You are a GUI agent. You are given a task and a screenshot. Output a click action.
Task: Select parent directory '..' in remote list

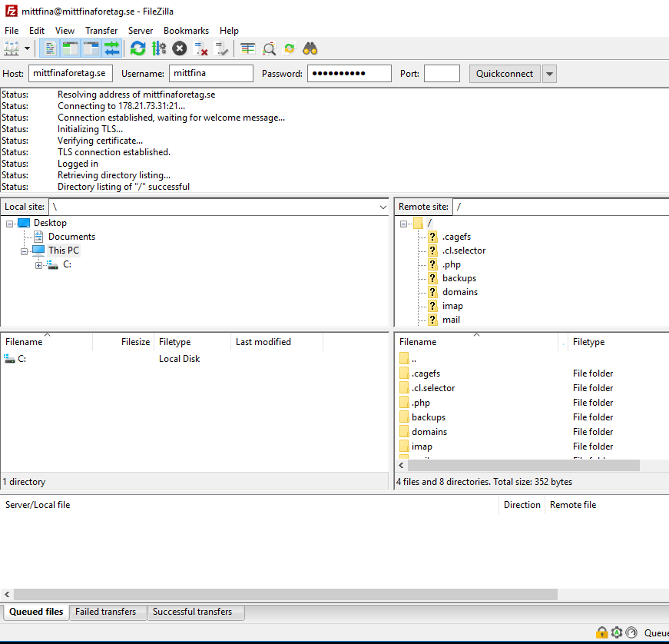pos(413,359)
